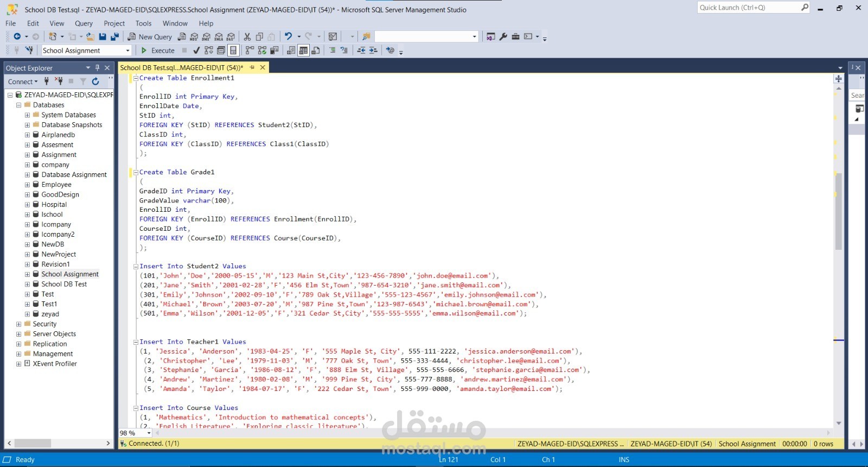Screen dimensions: 868x467
Task: Click the Copy icon
Action: 259,36
